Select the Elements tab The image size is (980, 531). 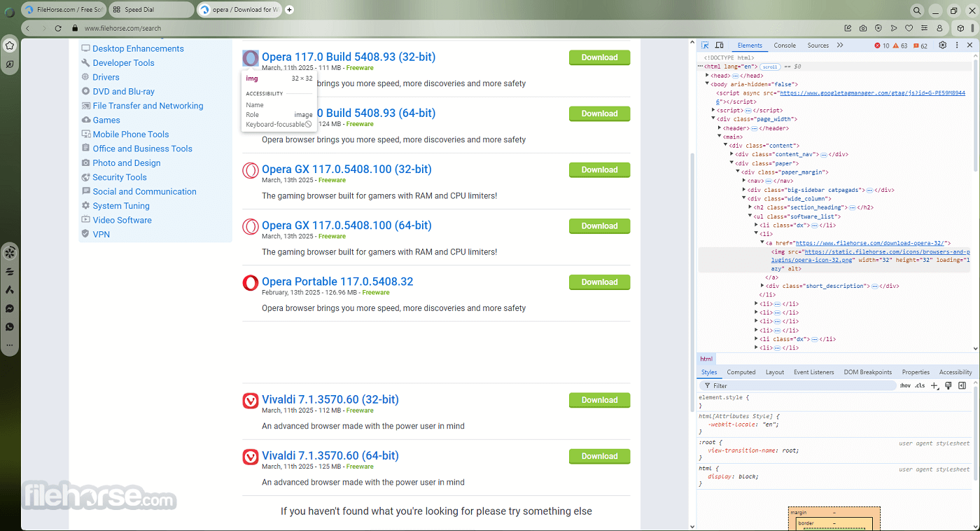coord(750,46)
